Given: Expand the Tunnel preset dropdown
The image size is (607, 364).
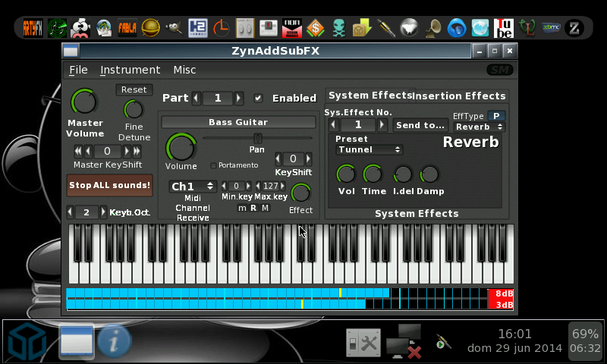Looking at the screenshot, I should [369, 150].
